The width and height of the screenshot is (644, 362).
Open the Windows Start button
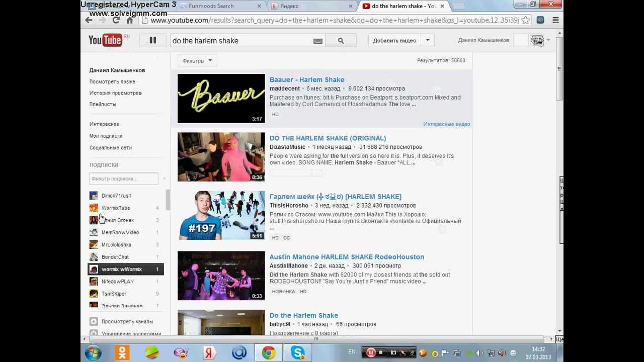[93, 353]
